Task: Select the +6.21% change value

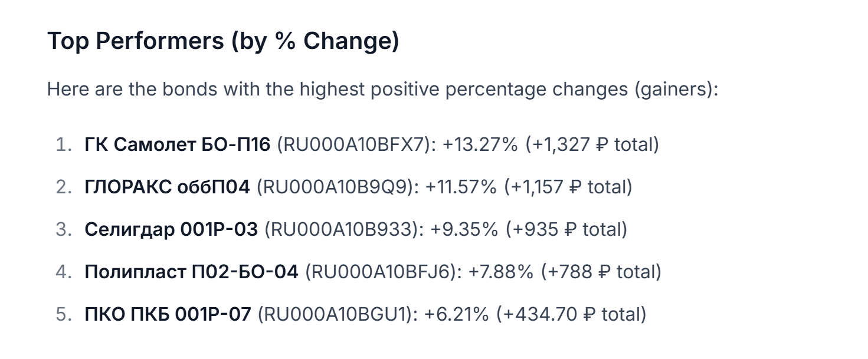Action: coord(456,314)
